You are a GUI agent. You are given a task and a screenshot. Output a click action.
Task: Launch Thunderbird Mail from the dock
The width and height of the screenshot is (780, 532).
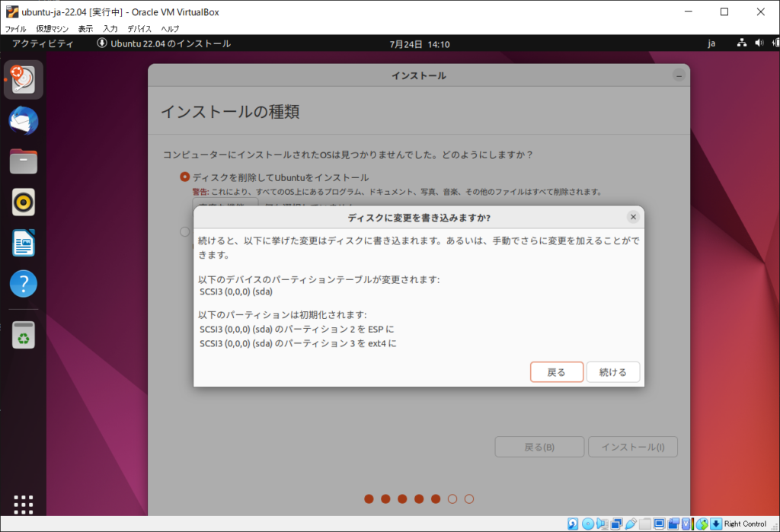[23, 120]
